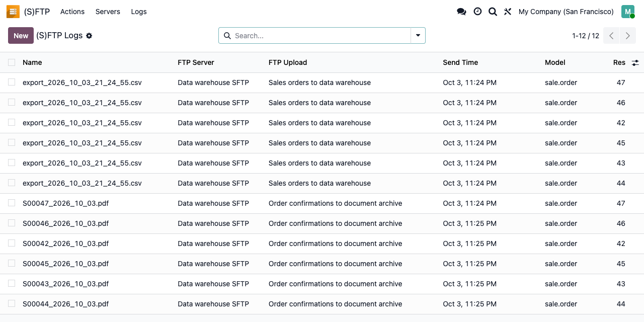Open the S00044_2026_10_03.pdf log entry name
The width and height of the screenshot is (644, 322).
pos(65,304)
